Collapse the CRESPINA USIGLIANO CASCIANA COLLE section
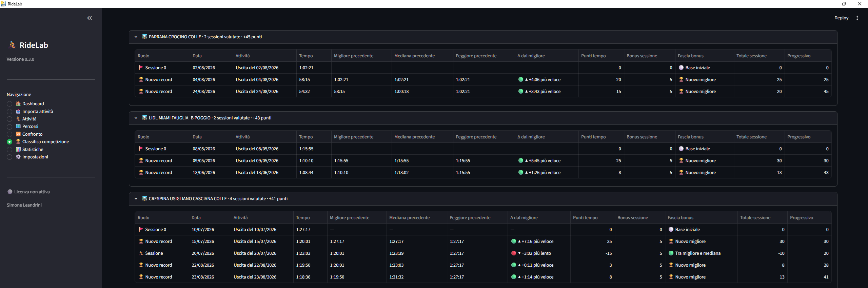The width and height of the screenshot is (868, 288). click(x=136, y=199)
